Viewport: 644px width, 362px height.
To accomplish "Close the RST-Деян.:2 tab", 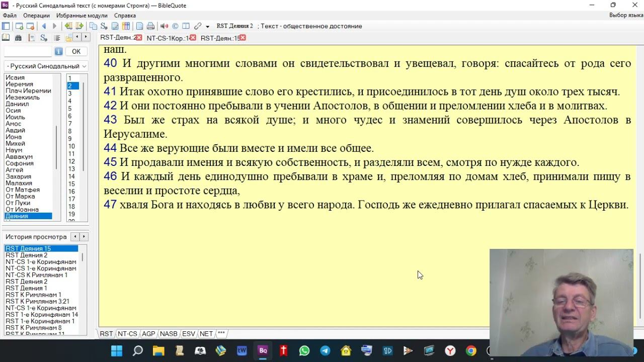I will pyautogui.click(x=139, y=38).
